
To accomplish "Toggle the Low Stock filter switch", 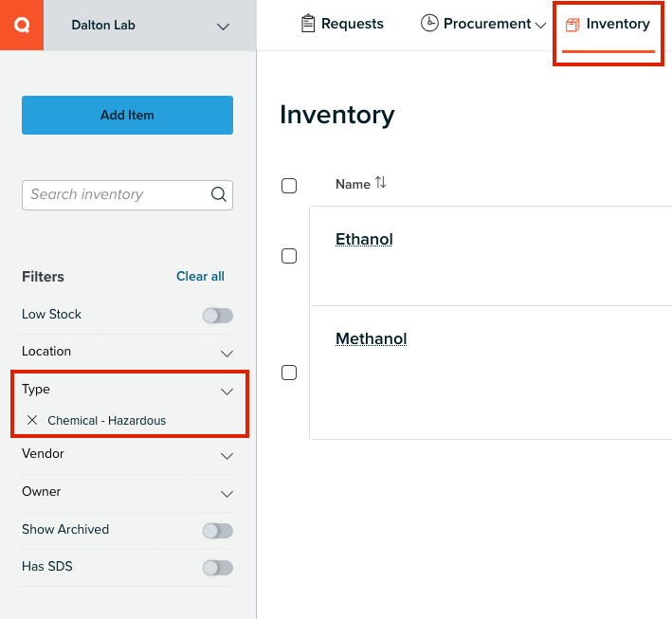I will [x=218, y=316].
